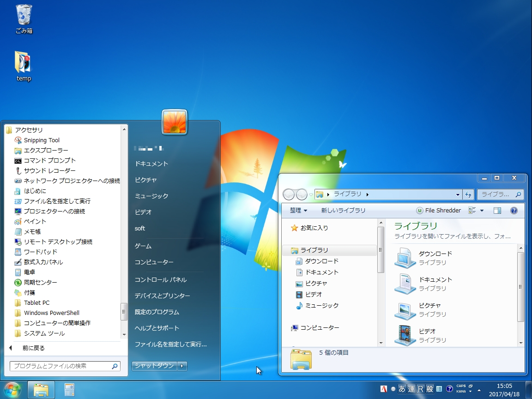This screenshot has height=399, width=532.
Task: Click the Calculator icon on the taskbar
Action: click(x=69, y=389)
